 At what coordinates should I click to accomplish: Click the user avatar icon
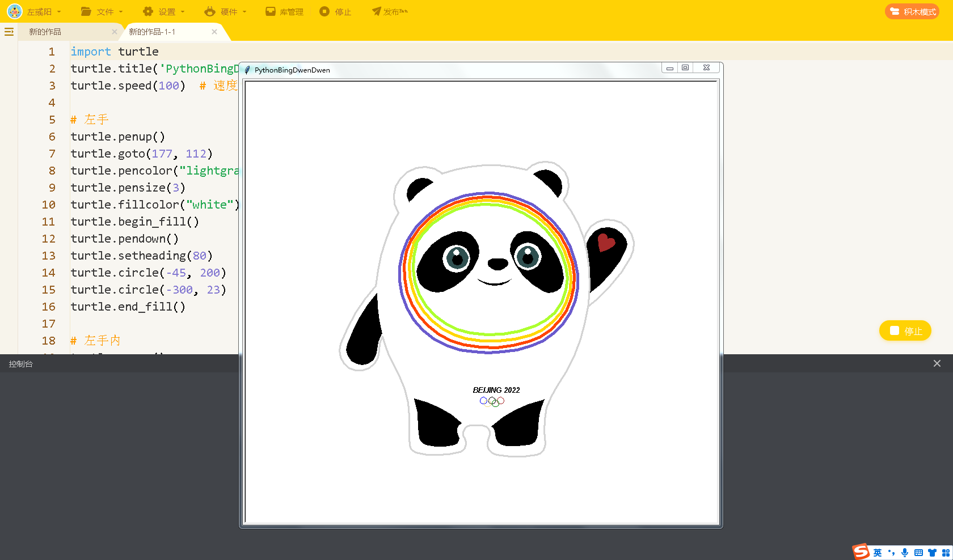coord(15,11)
